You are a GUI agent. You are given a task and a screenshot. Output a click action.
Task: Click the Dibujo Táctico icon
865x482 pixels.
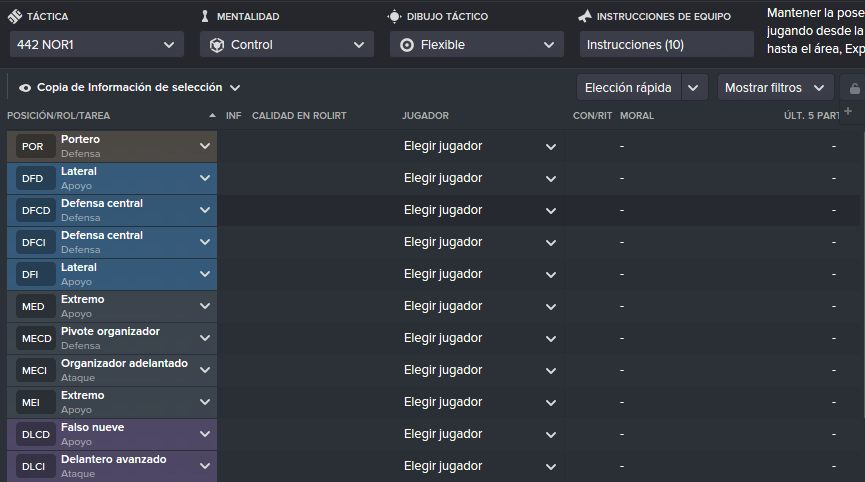(394, 17)
